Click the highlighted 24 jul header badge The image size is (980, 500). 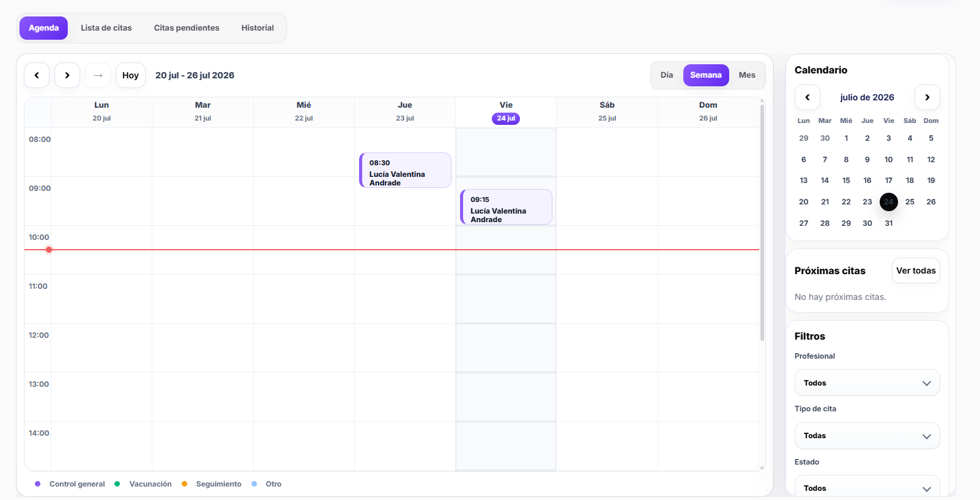click(506, 119)
